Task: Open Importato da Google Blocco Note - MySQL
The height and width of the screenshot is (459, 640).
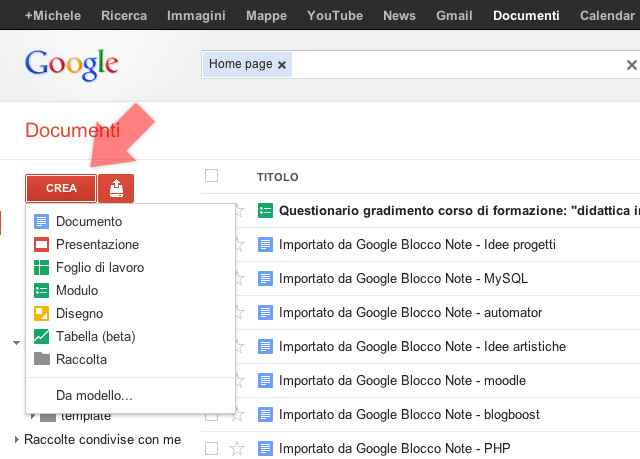Action: point(403,278)
